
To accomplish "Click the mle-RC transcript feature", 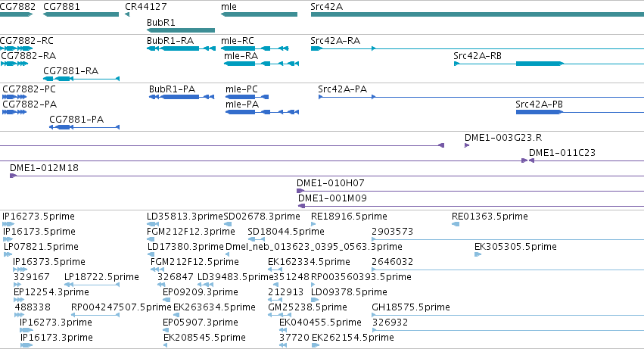I will (x=254, y=48).
